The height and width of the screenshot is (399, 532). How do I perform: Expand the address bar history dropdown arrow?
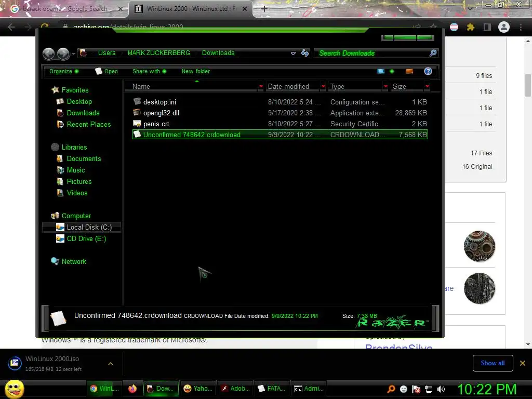(x=293, y=54)
